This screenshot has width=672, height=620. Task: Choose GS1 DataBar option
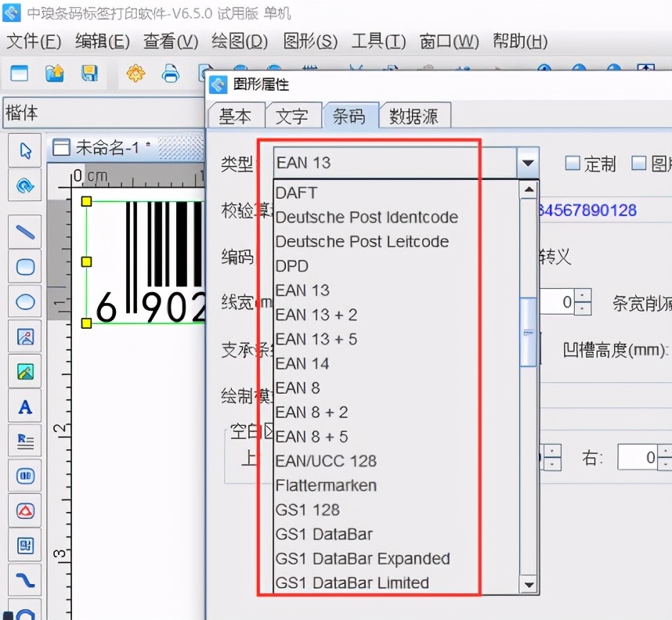click(396, 535)
